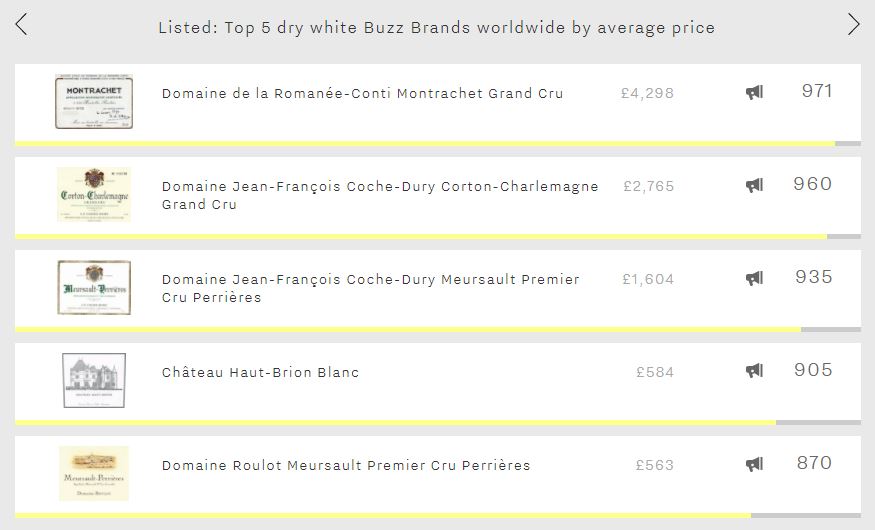This screenshot has width=875, height=530.
Task: Click megaphone icon for Domaine Roulot row
Action: [x=754, y=464]
